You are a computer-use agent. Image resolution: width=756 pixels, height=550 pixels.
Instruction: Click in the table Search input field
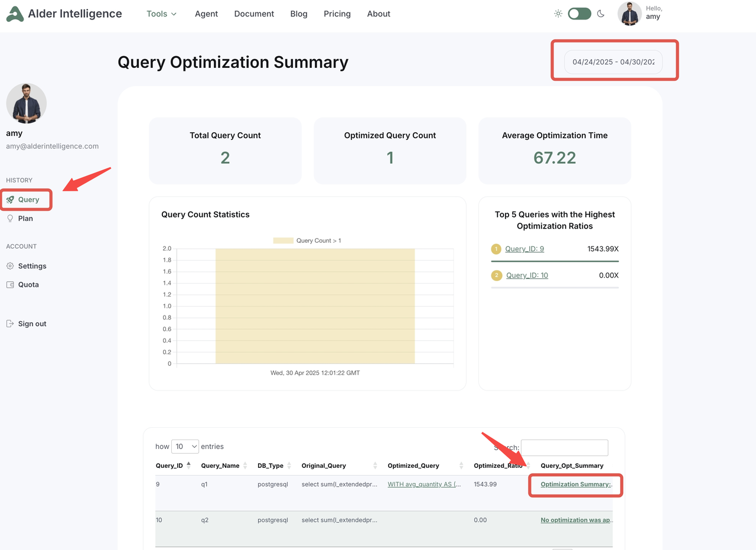[564, 447]
